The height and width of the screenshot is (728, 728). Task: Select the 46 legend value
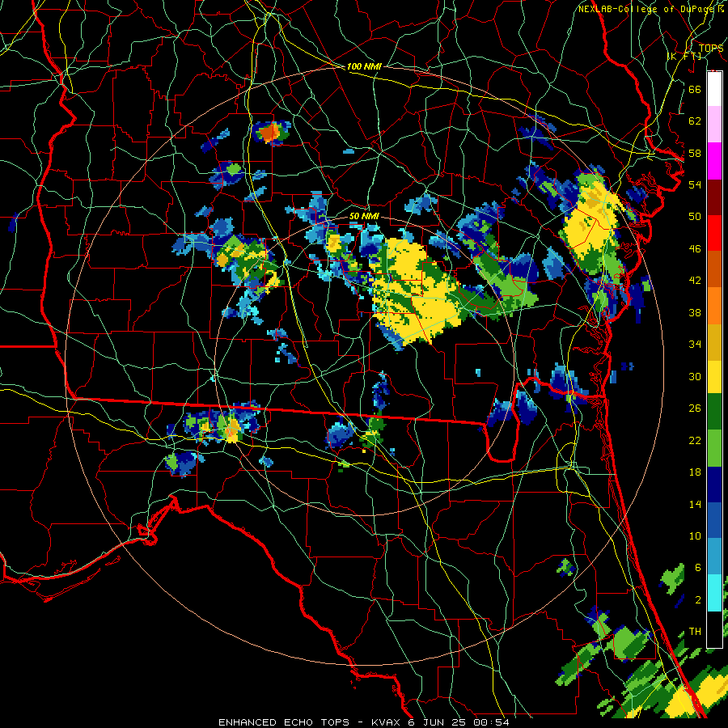click(x=695, y=249)
